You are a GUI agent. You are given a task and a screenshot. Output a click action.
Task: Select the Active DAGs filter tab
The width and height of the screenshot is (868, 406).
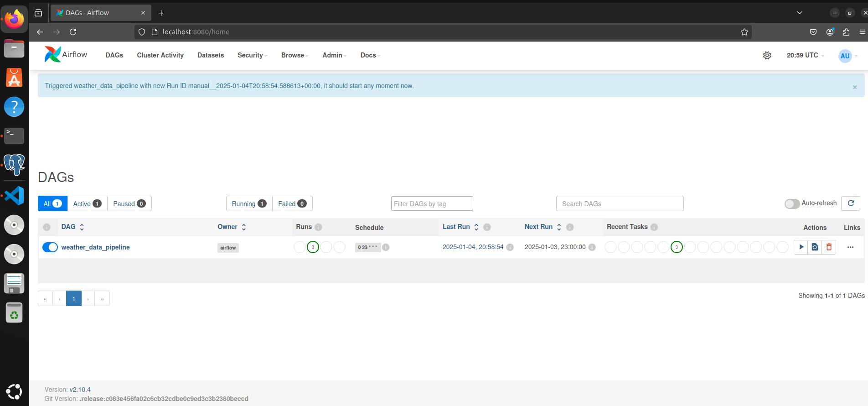(x=87, y=203)
